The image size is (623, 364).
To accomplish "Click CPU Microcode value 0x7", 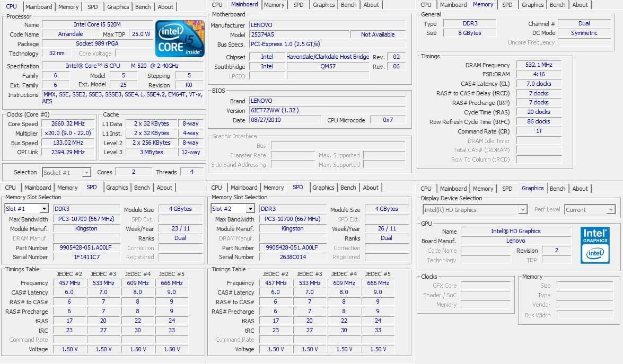I will pyautogui.click(x=388, y=120).
